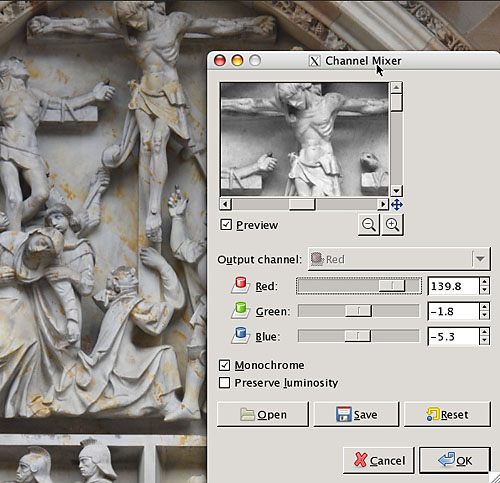Click preview scroll left arrow
This screenshot has width=500, height=483.
click(x=225, y=204)
